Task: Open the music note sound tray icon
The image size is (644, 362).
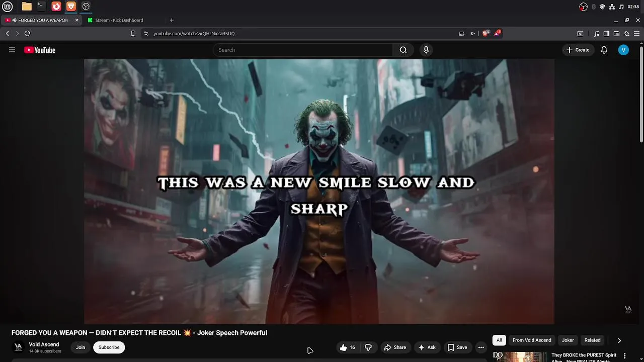Action: (x=621, y=7)
